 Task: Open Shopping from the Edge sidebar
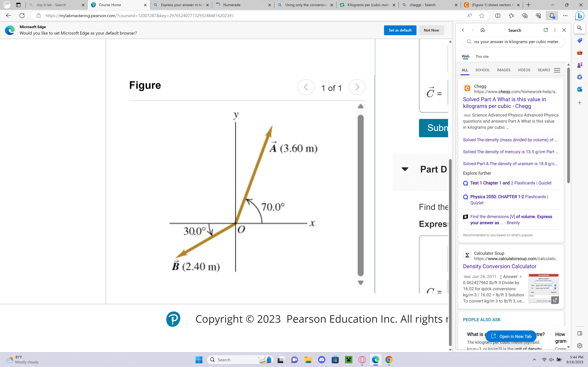580,40
